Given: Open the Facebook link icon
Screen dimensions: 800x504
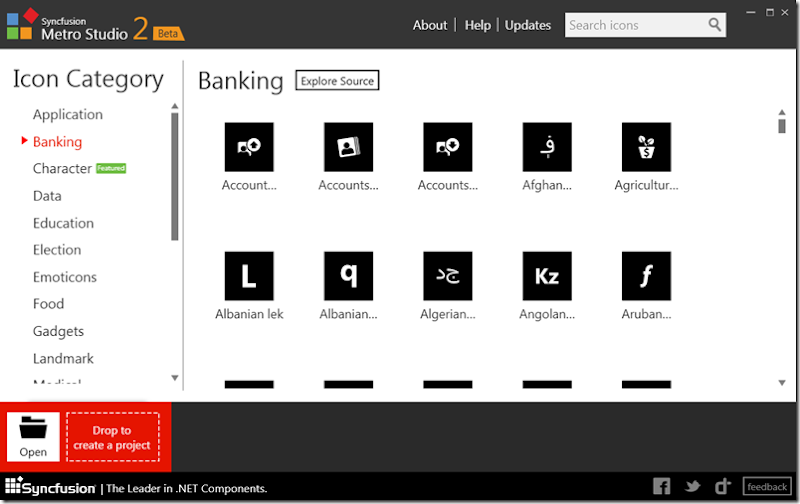Looking at the screenshot, I should pos(662,486).
